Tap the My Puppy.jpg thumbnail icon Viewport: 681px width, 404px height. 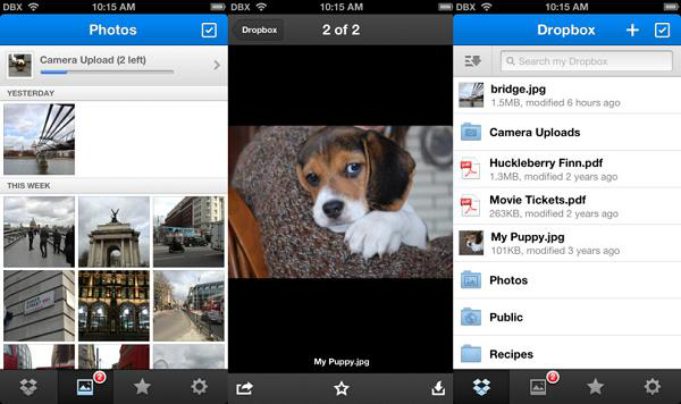(x=471, y=243)
